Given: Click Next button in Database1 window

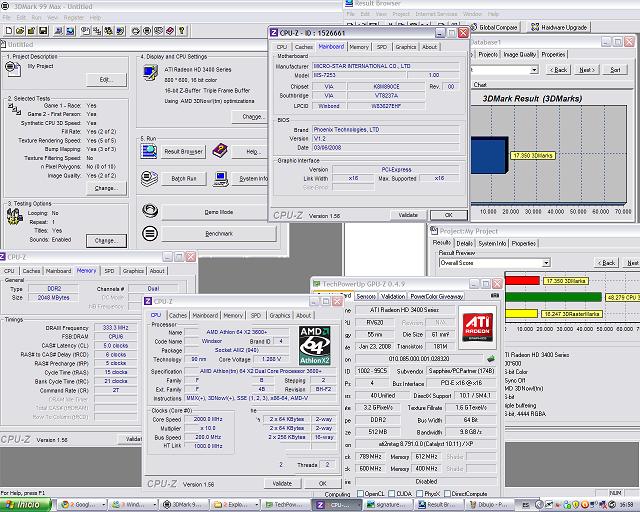Looking at the screenshot, I should 587,70.
